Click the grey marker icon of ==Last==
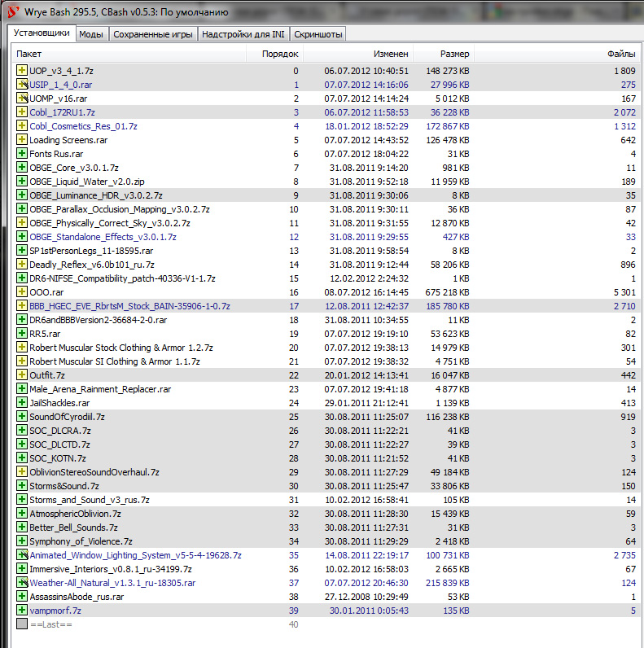 [x=22, y=624]
